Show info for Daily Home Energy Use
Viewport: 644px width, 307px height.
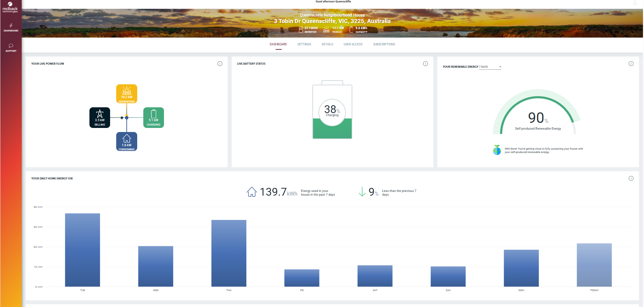(x=631, y=178)
